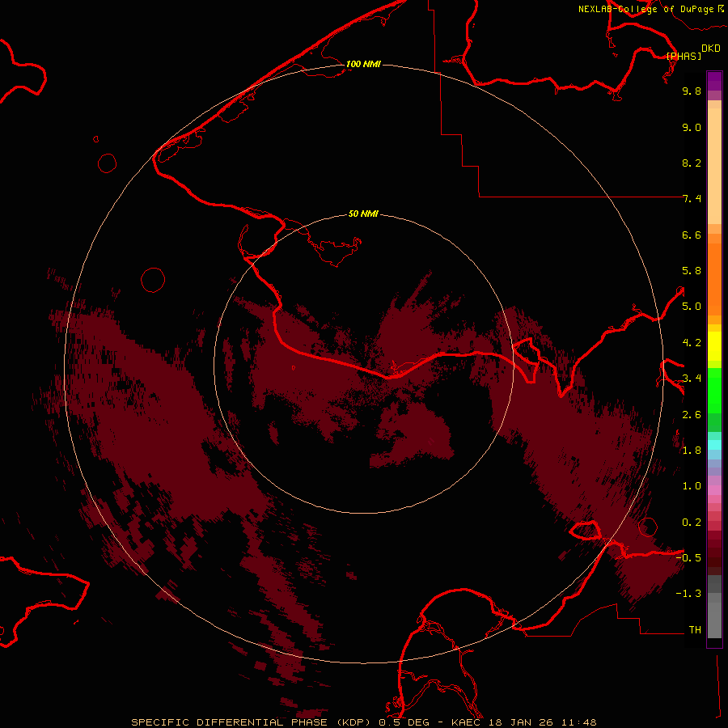Click the 8.2 scale value
The height and width of the screenshot is (728, 728).
[692, 163]
